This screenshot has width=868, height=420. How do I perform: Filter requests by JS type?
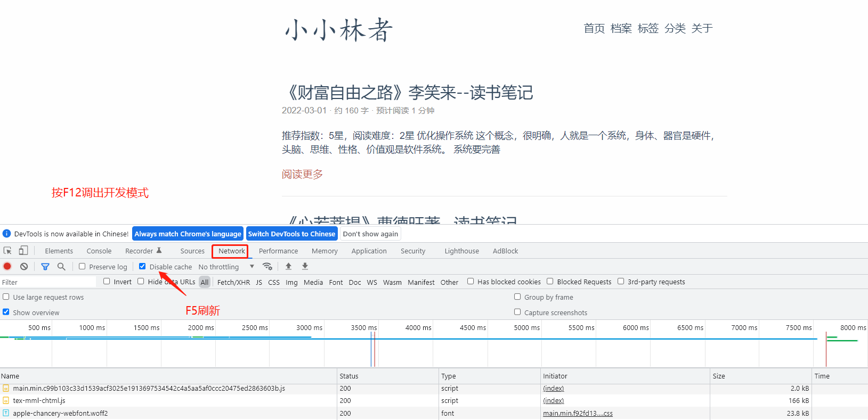tap(259, 282)
